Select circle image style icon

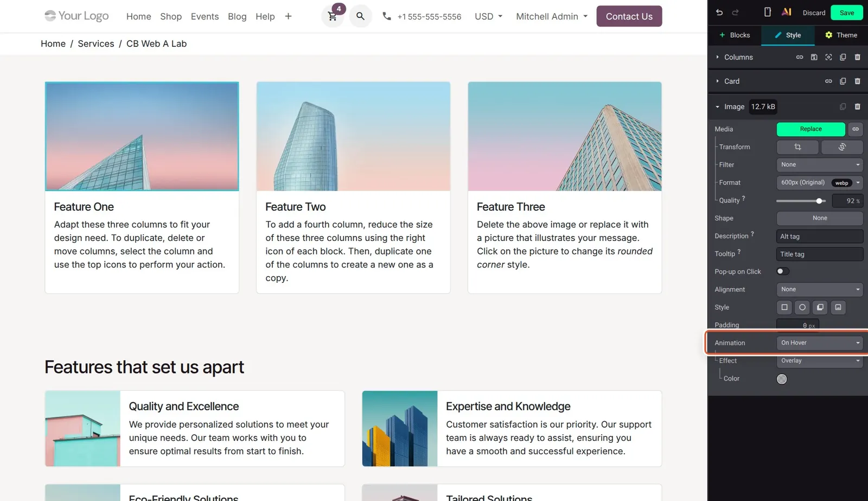click(x=802, y=307)
